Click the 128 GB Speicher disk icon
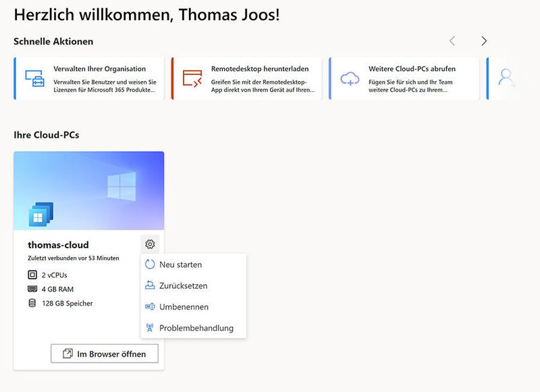The image size is (540, 392). pos(31,304)
